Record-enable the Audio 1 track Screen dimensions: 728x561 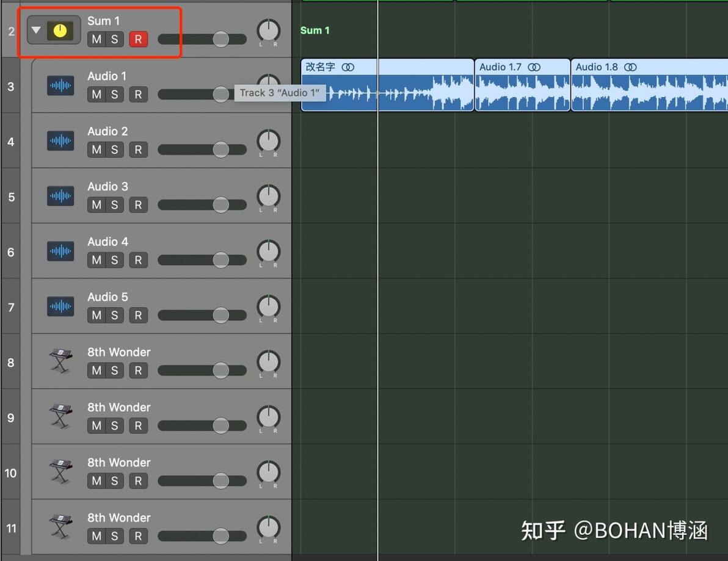[139, 95]
